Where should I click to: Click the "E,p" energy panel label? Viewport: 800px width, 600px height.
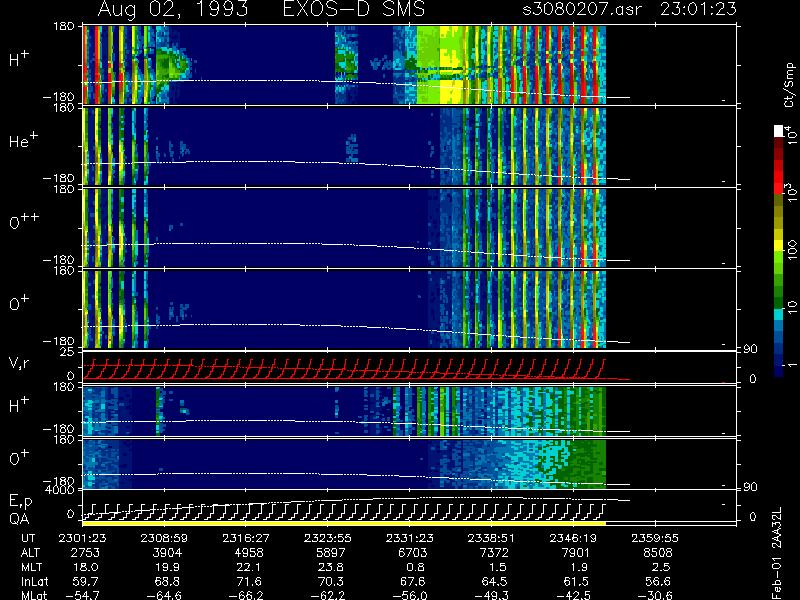(20, 501)
